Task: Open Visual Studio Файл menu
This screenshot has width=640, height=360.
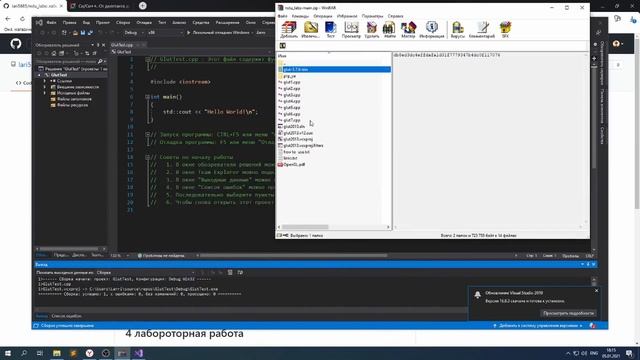Action: pos(51,22)
